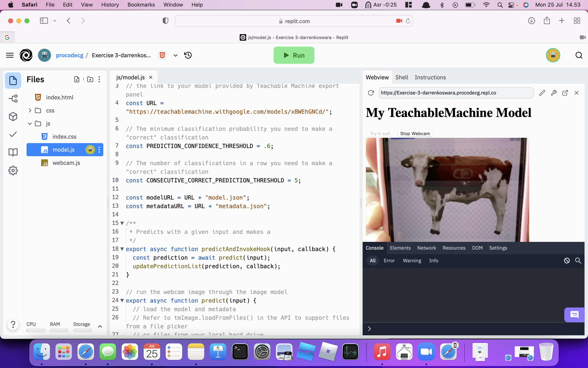Viewport: 588px width, 368px height.
Task: Fold predictAndInvokeHook function at line 18
Action: (122, 249)
